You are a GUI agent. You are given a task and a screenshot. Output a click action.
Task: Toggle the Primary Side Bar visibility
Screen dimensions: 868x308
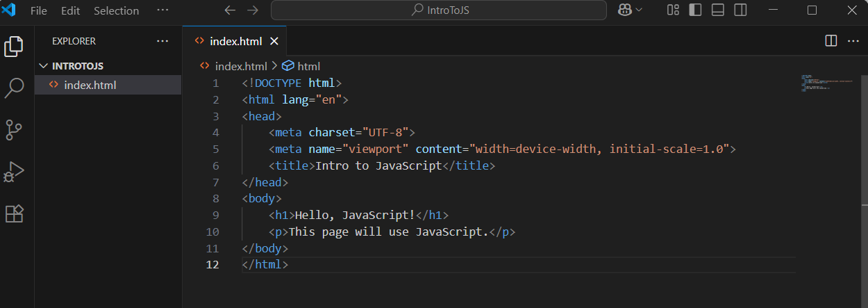(x=695, y=10)
